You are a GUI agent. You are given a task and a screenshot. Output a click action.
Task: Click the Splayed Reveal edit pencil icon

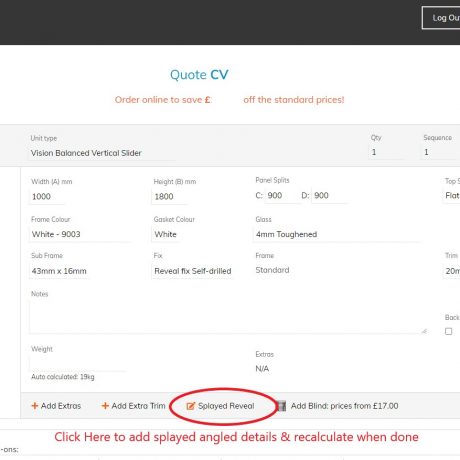pyautogui.click(x=190, y=406)
